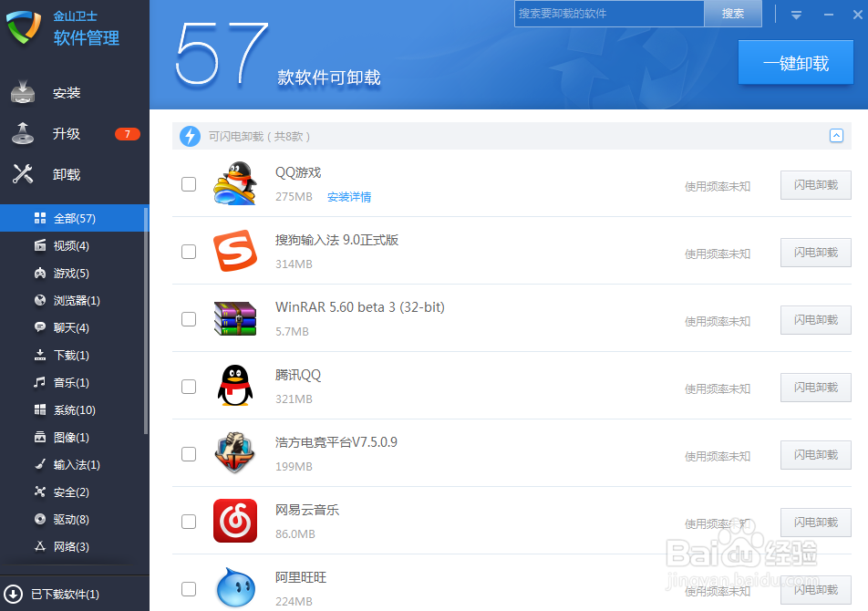
Task: Click the 网易云音乐 red music icon
Action: (x=235, y=521)
